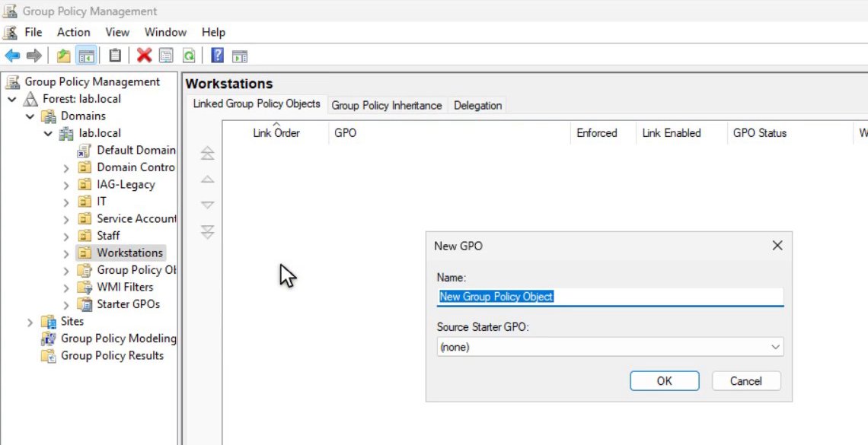Expand the Starter GPOs chevron
Image resolution: width=868 pixels, height=445 pixels.
click(66, 304)
